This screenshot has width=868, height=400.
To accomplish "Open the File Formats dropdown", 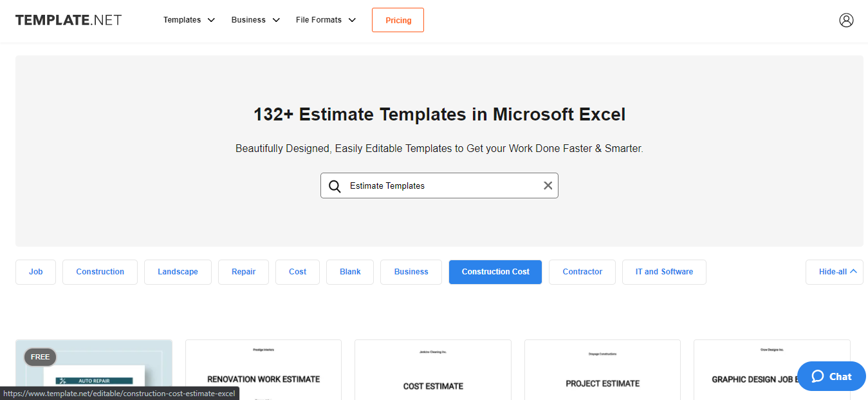I will coord(326,20).
